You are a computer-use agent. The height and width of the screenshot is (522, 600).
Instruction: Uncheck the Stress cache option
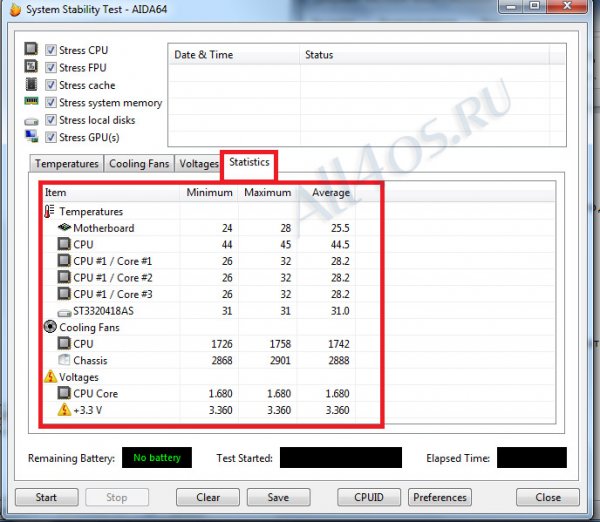(x=51, y=85)
